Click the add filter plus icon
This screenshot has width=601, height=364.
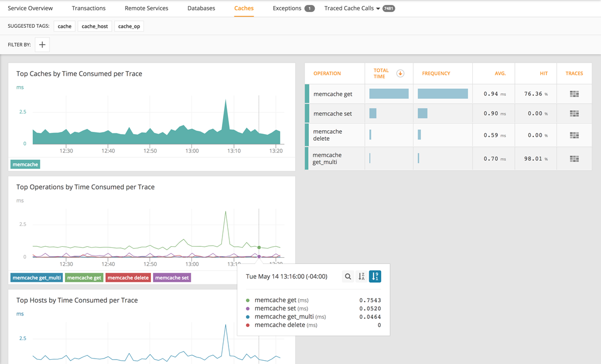click(x=42, y=44)
